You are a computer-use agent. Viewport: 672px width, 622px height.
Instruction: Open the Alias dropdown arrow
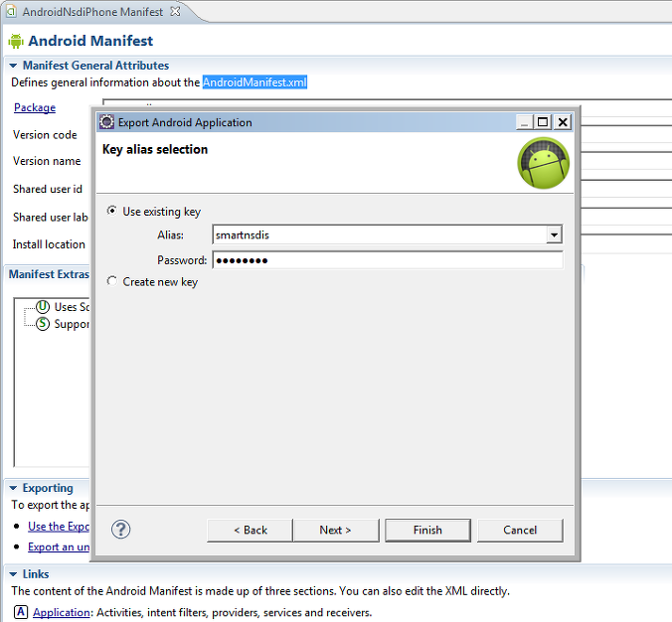coord(554,234)
